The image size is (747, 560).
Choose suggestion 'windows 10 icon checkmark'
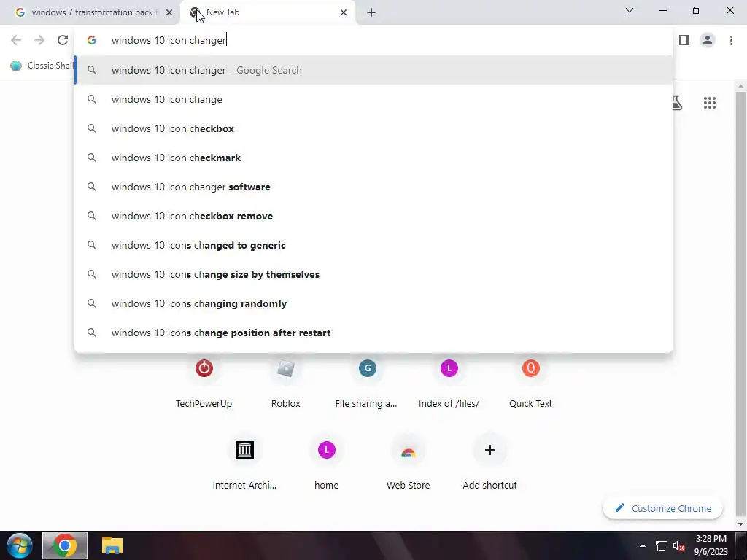[x=373, y=157]
